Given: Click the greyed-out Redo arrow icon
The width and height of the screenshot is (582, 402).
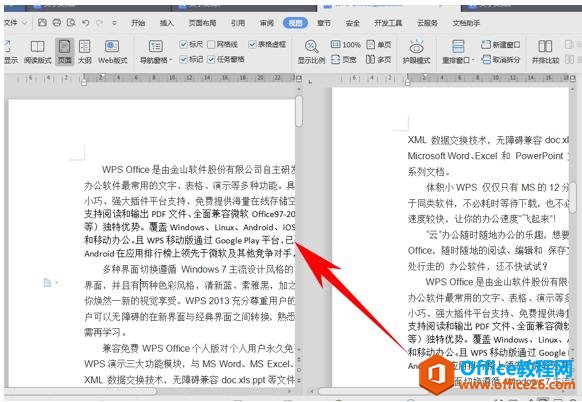Looking at the screenshot, I should click(x=99, y=23).
